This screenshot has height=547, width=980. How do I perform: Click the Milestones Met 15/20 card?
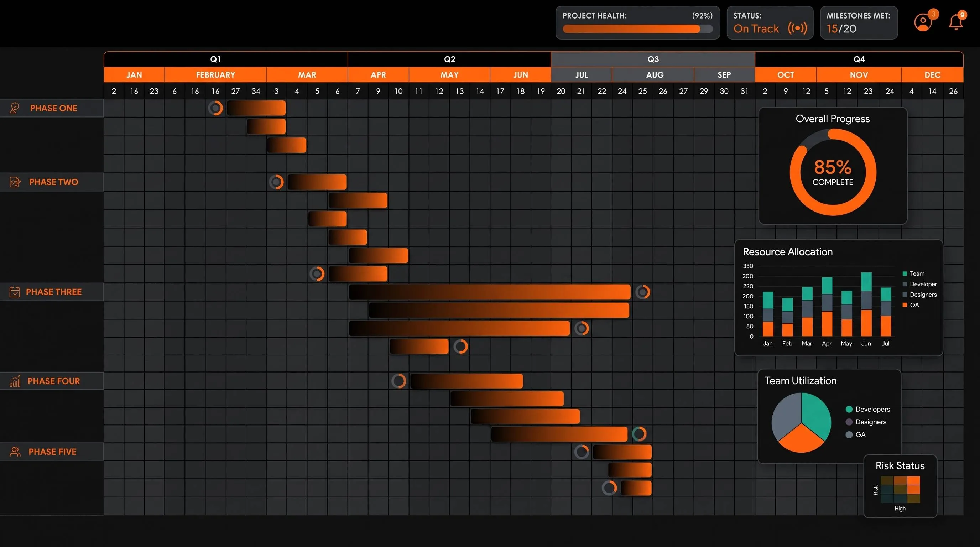click(x=859, y=23)
